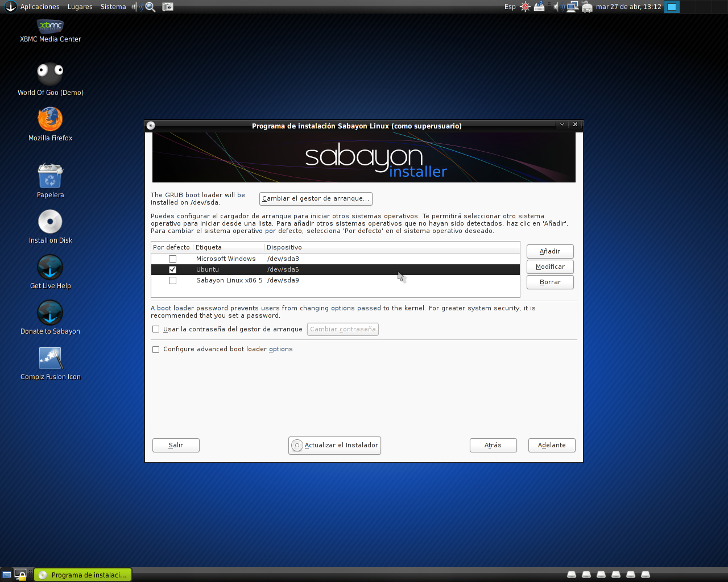Click the lock screen icon in bottom panel

tap(20, 575)
